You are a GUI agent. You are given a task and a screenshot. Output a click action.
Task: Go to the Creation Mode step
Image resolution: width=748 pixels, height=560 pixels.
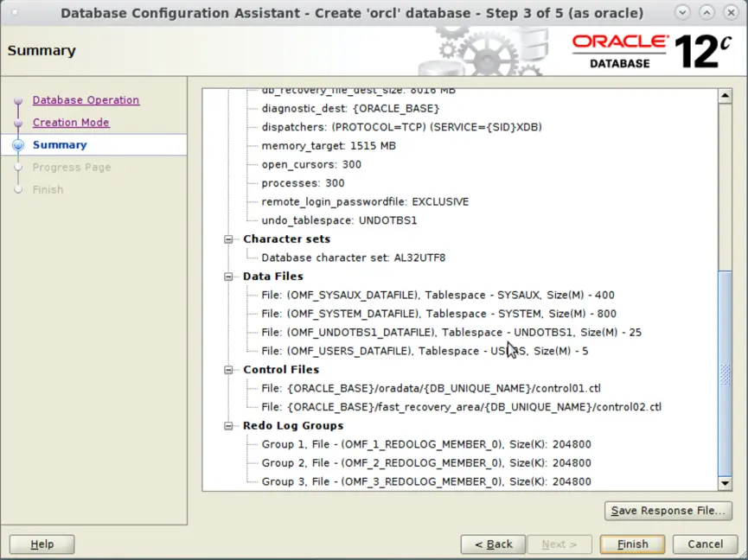(71, 123)
